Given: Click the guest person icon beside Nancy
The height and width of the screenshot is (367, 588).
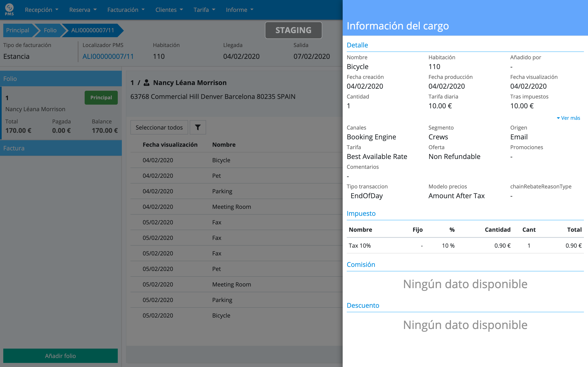Looking at the screenshot, I should click(x=146, y=83).
